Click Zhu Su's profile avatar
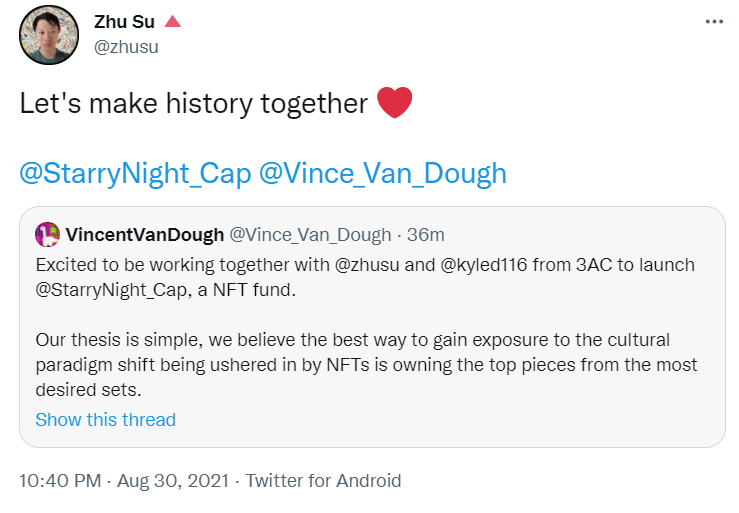739x513 pixels. pos(49,35)
